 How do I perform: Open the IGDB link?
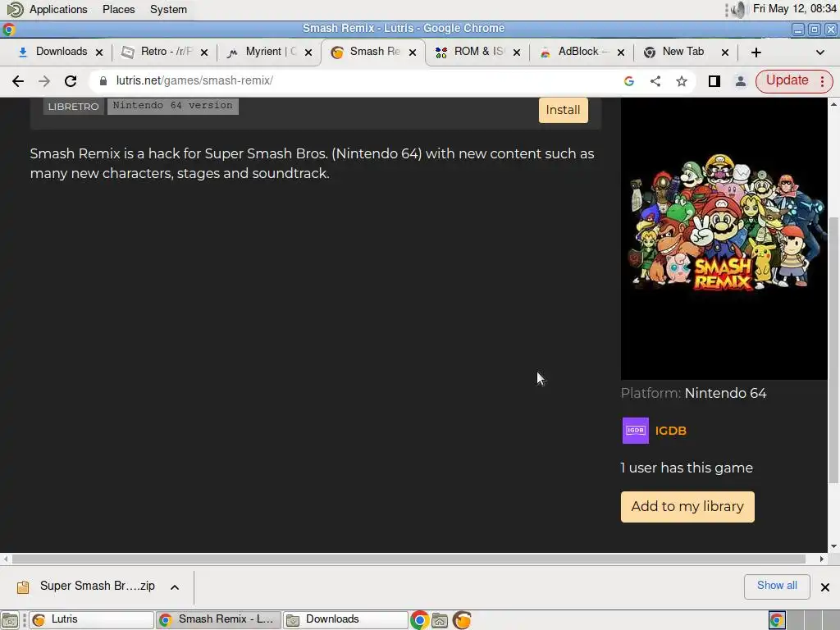tap(671, 431)
